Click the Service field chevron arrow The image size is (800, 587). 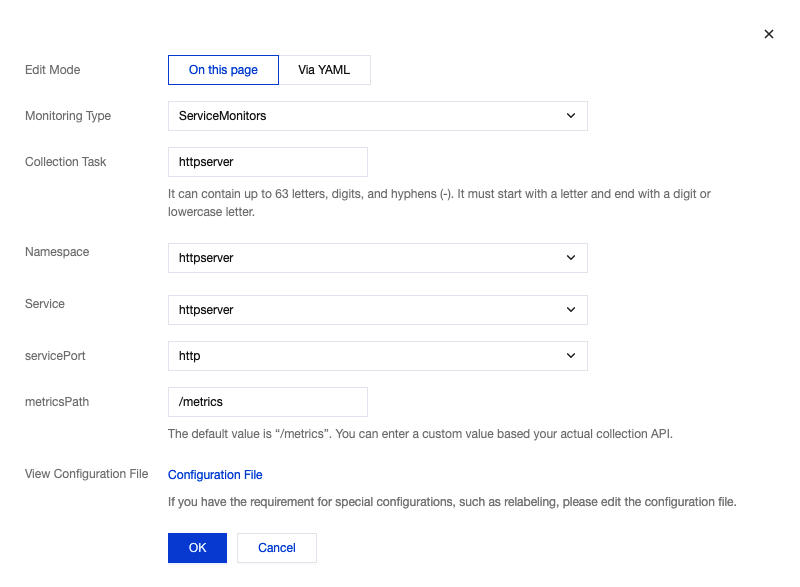click(x=571, y=310)
